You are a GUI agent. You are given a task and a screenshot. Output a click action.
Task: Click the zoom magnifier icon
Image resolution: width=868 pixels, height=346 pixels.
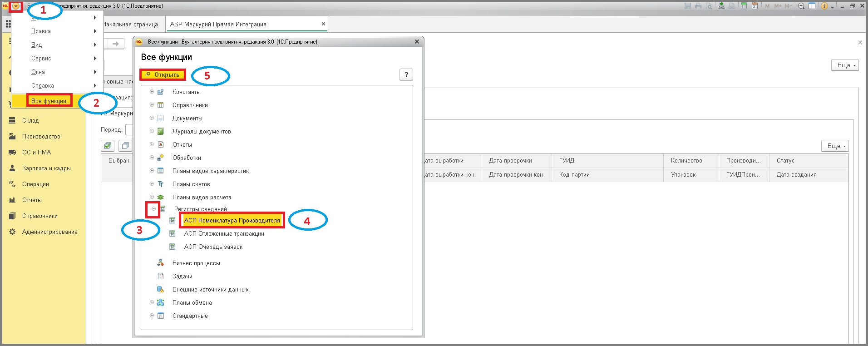click(x=801, y=6)
